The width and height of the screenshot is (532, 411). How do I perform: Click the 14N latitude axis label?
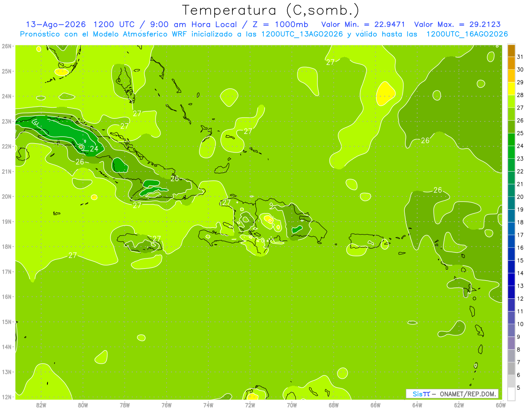[x=6, y=347]
